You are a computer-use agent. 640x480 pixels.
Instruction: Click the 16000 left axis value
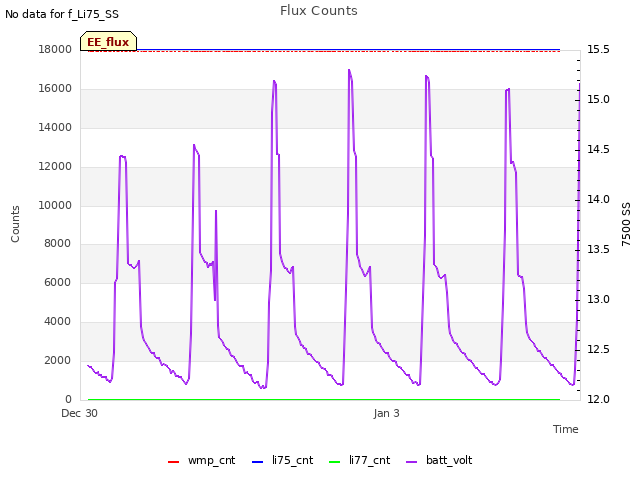[x=55, y=89]
